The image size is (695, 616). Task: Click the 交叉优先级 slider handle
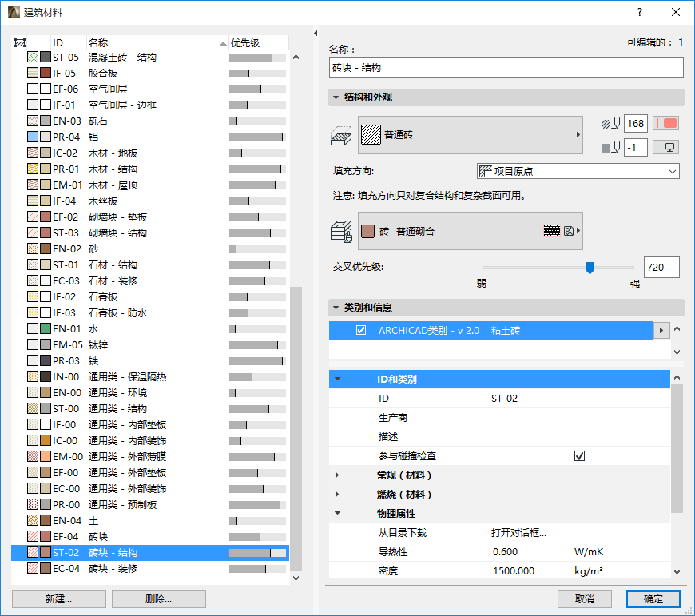tap(590, 268)
